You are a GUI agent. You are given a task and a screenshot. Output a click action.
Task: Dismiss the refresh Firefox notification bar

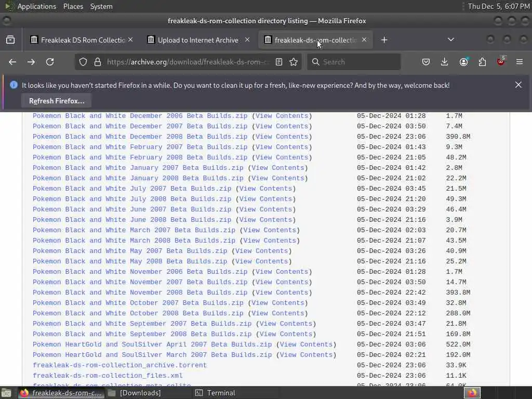coord(518,85)
